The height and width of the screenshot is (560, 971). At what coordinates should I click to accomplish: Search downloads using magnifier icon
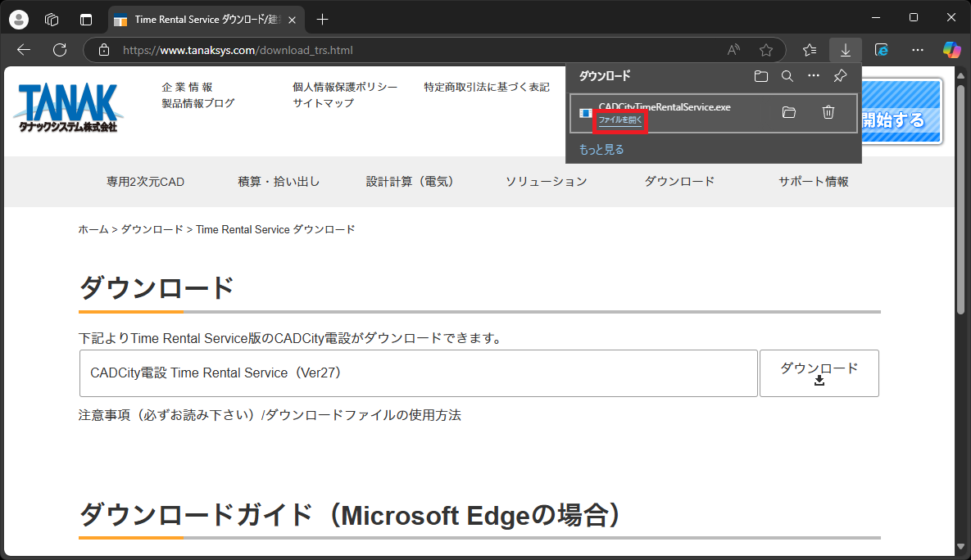pyautogui.click(x=787, y=76)
